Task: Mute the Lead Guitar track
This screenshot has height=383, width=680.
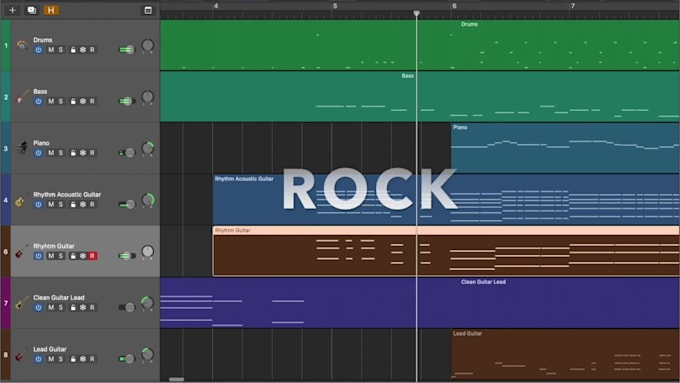Action: 51,359
